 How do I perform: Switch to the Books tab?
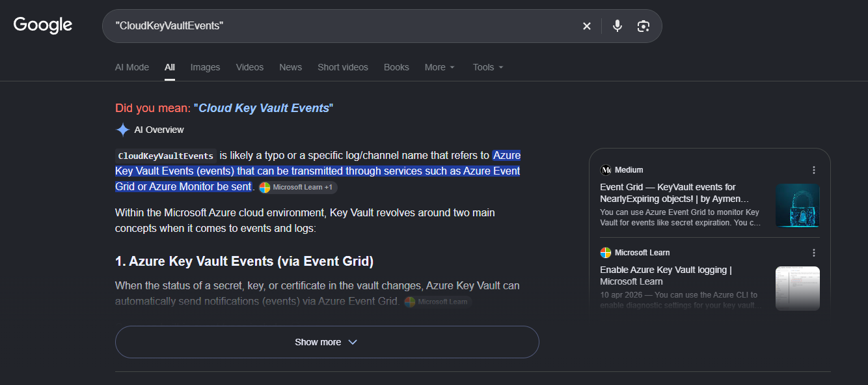click(396, 67)
